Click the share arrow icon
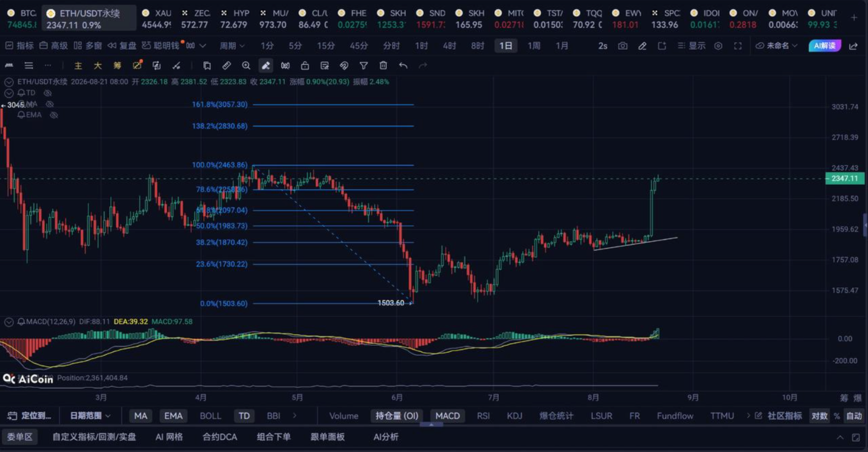The image size is (868, 452). (x=853, y=46)
